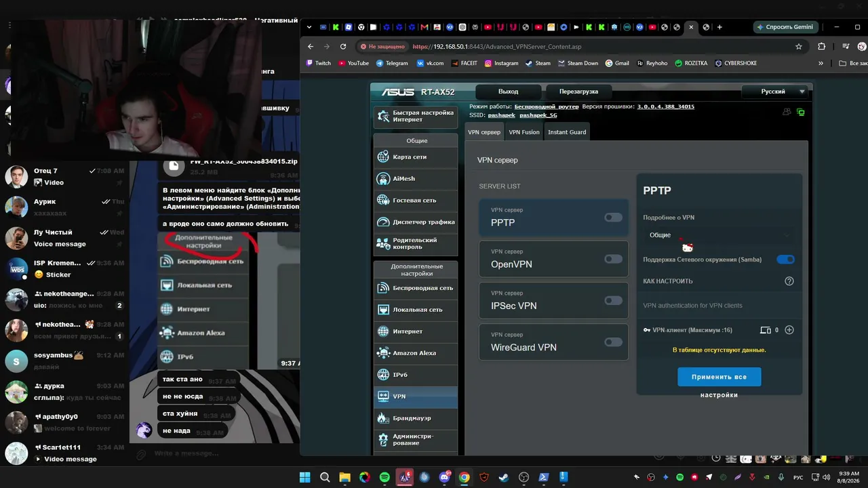The width and height of the screenshot is (868, 488).
Task: Click the Amazon Alexa icon in router sidebar
Action: (382, 353)
